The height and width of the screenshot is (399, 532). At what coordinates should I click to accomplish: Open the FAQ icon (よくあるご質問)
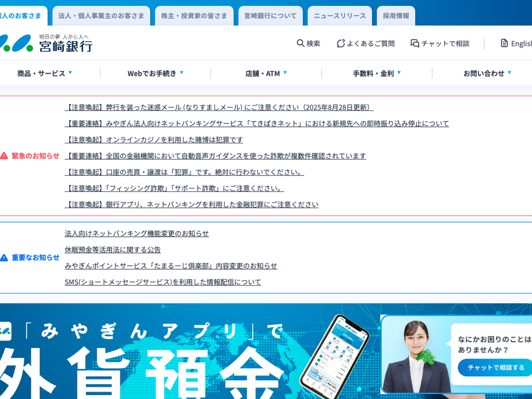(340, 43)
